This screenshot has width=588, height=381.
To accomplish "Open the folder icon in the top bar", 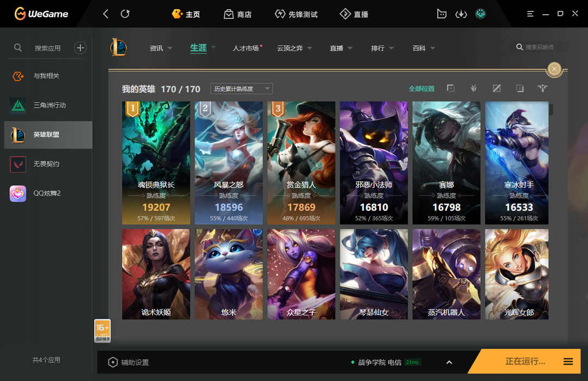I will coord(442,14).
